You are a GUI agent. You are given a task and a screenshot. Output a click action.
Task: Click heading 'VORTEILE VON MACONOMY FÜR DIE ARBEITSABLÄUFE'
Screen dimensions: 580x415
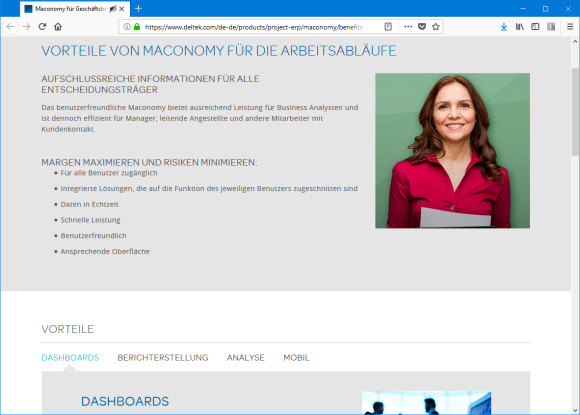point(219,51)
